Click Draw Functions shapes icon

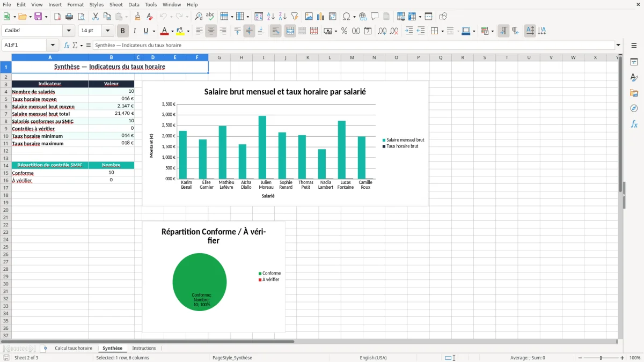click(443, 17)
